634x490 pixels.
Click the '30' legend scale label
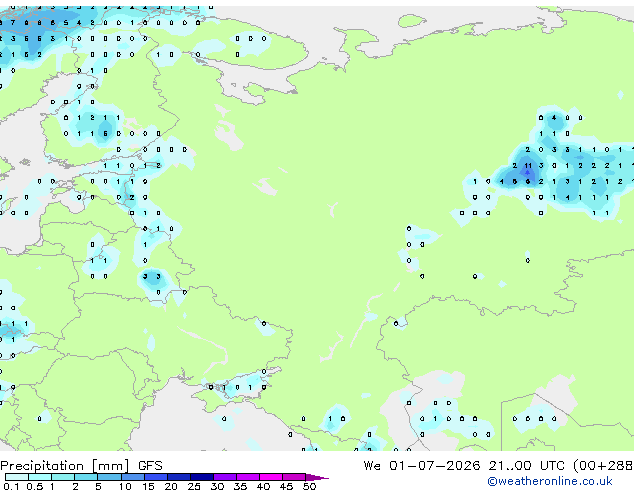tap(217, 486)
